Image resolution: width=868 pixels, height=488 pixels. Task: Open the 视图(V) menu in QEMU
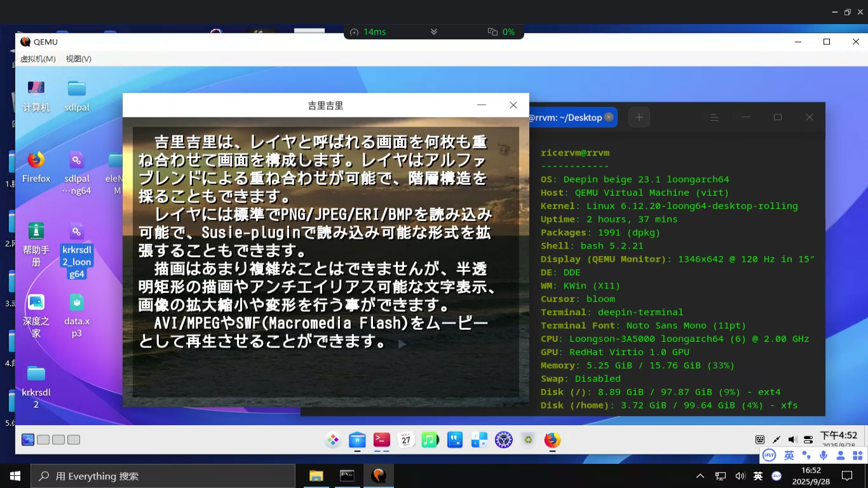tap(79, 58)
